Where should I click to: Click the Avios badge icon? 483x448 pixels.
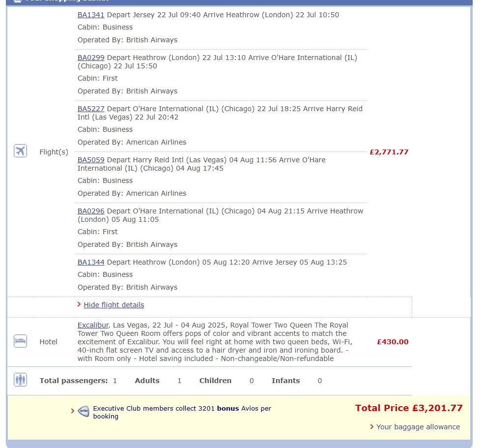[x=84, y=411]
